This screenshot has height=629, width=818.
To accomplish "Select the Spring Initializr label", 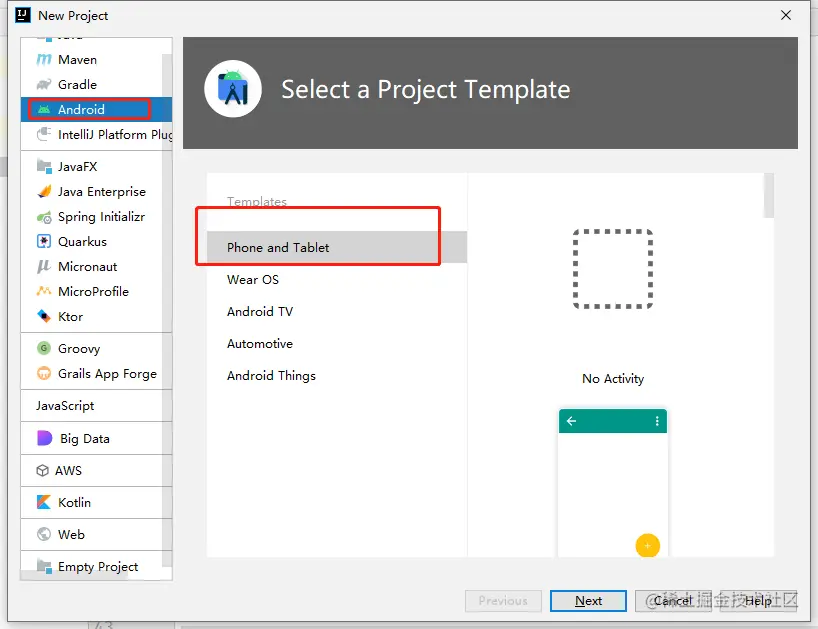I will tap(101, 217).
